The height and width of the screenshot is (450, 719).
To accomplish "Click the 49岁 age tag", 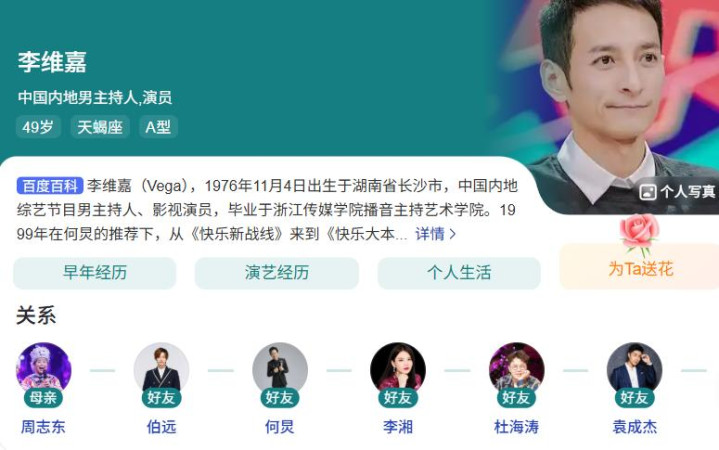I will pyautogui.click(x=38, y=127).
